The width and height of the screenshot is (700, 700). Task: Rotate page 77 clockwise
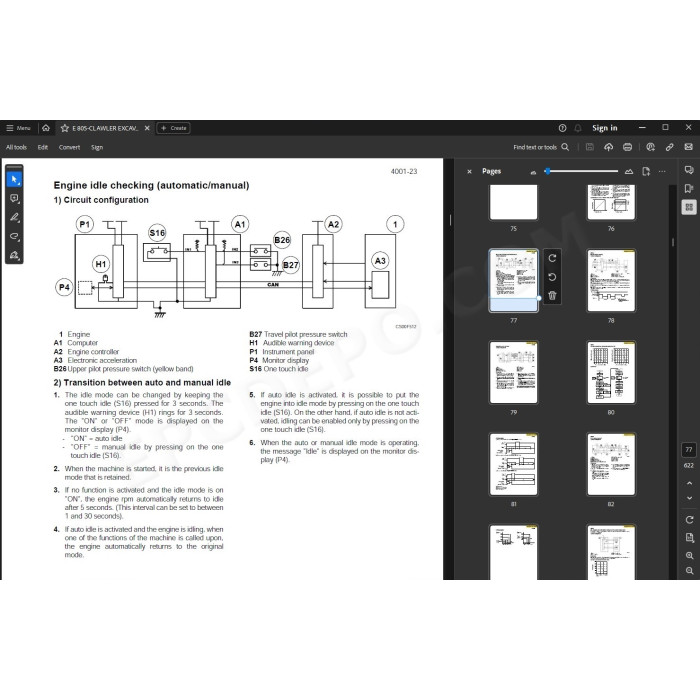(x=552, y=258)
